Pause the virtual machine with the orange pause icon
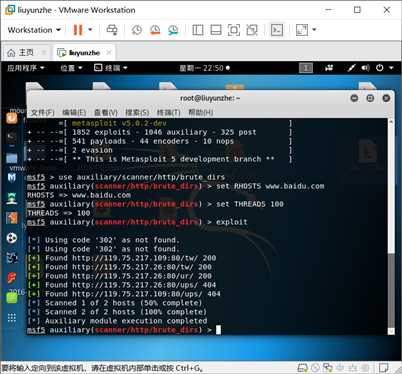Screen dimensions: 402x374 point(78,30)
